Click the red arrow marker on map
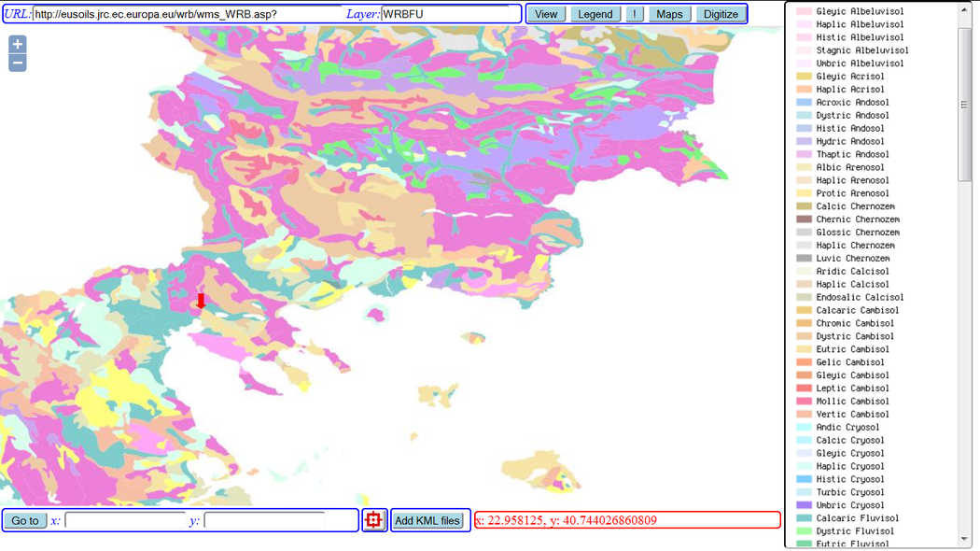Screen dimensions: 980x551 coord(201,301)
